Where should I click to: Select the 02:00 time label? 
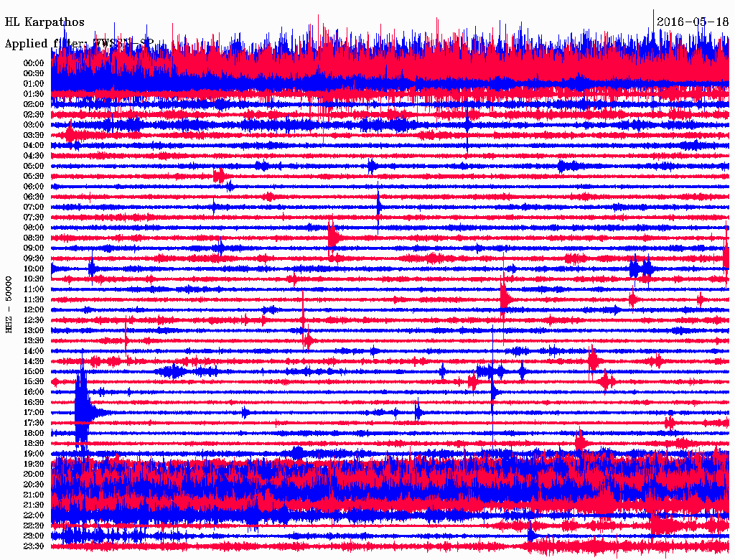coord(33,104)
